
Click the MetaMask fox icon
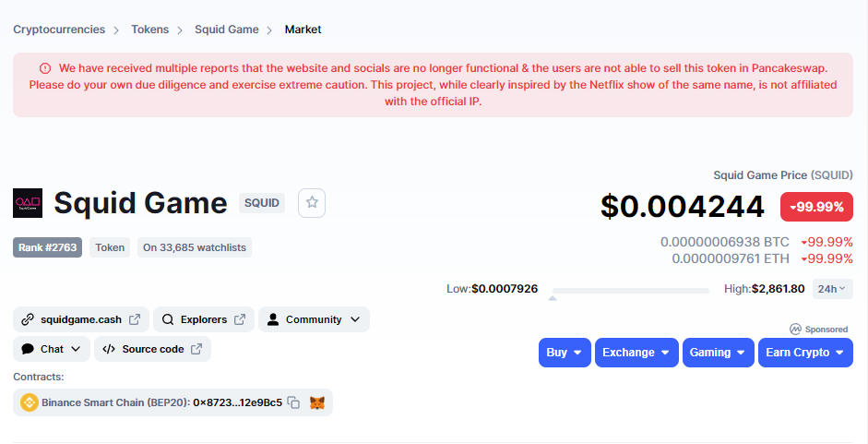(x=316, y=402)
